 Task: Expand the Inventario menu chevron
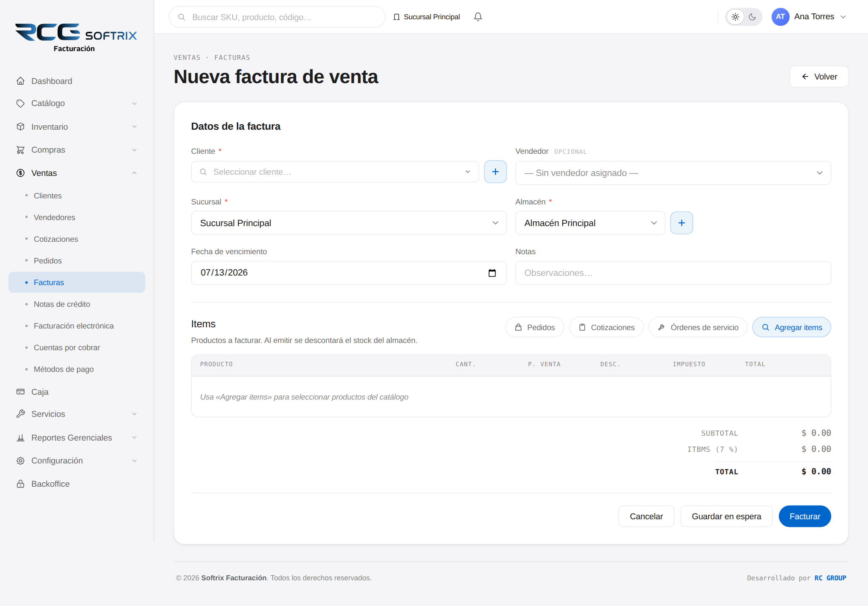(x=134, y=127)
